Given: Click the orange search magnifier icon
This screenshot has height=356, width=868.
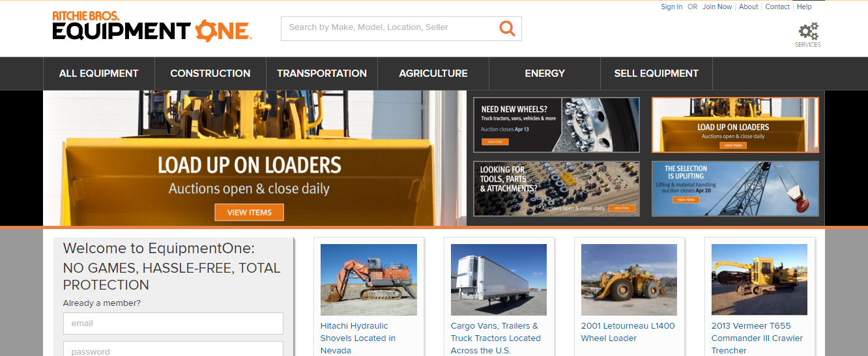Looking at the screenshot, I should (507, 28).
